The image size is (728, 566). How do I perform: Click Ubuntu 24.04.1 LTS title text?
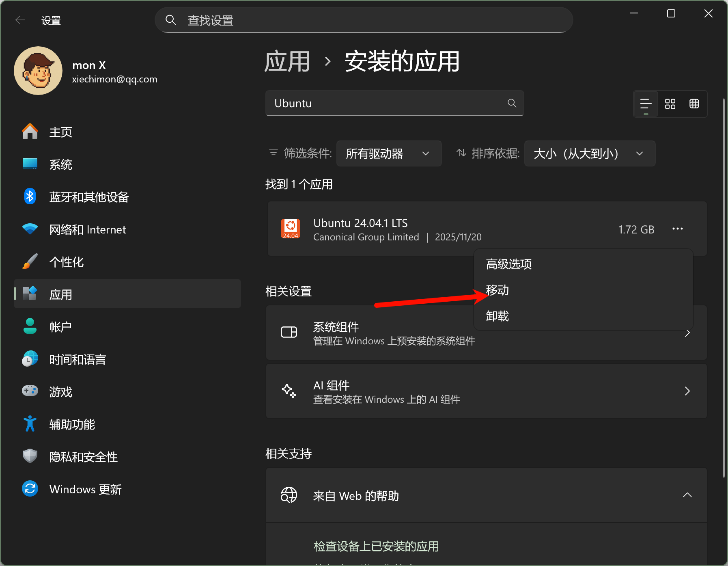click(360, 223)
